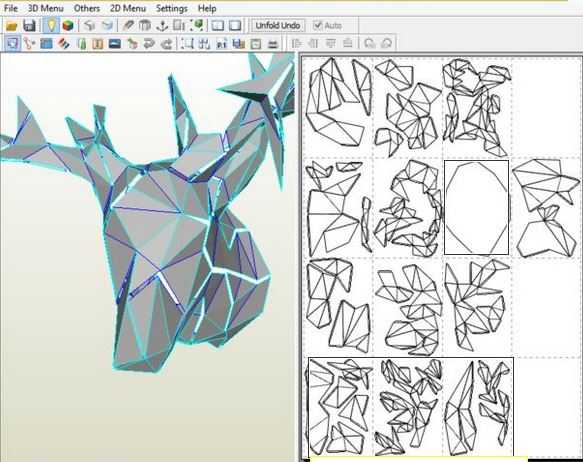Expand the 2D Menu dropdown

[128, 8]
